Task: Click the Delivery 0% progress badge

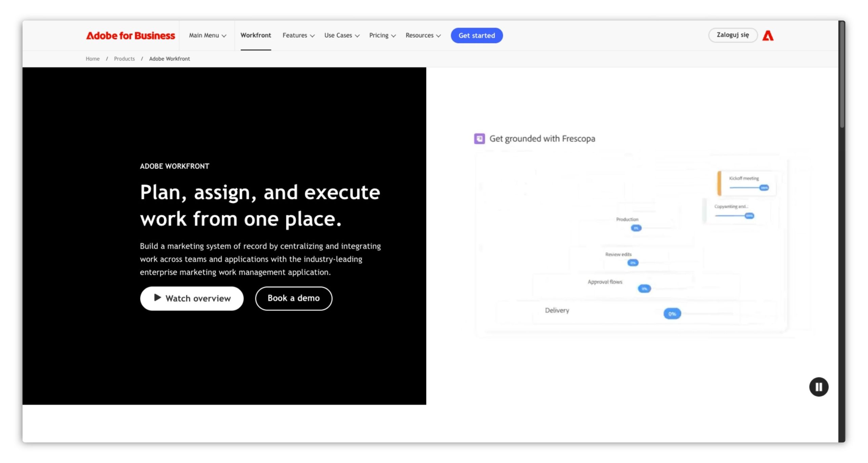Action: coord(672,314)
